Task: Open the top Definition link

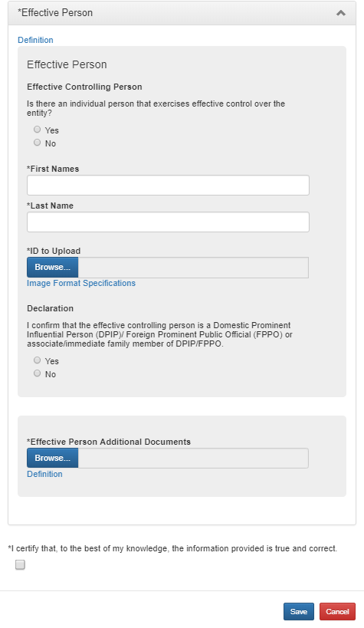Action: (x=35, y=40)
